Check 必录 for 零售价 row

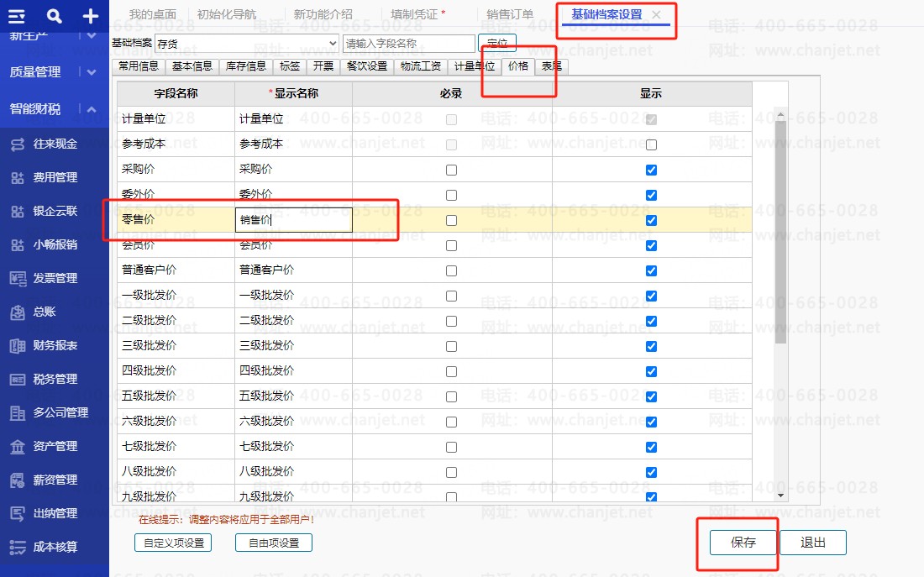(x=451, y=220)
